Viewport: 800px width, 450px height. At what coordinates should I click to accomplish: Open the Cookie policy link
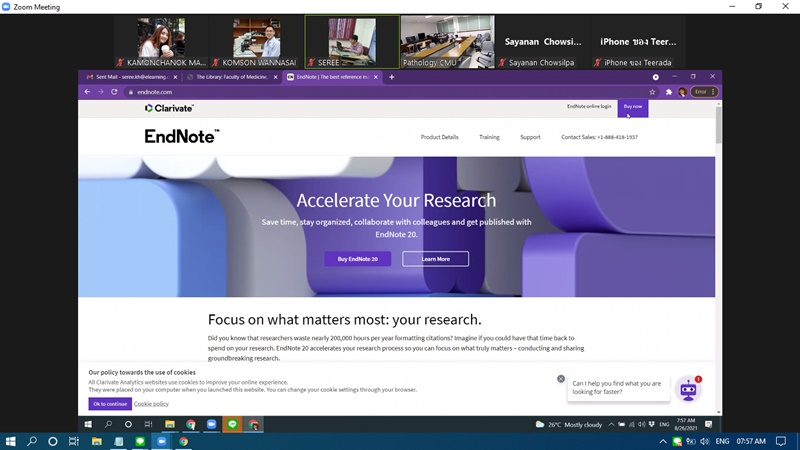(x=152, y=404)
